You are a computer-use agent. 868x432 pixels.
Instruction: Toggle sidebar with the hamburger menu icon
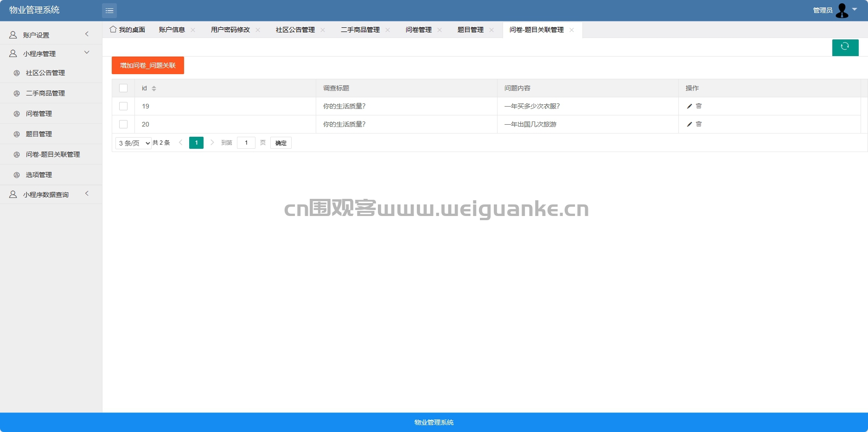click(109, 10)
